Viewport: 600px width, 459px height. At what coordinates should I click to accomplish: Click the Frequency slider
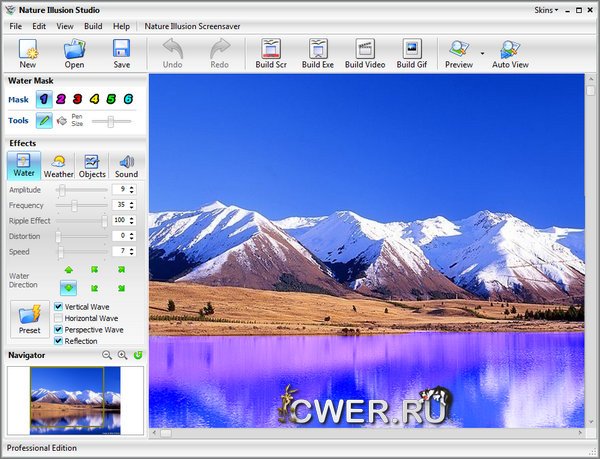click(x=75, y=205)
